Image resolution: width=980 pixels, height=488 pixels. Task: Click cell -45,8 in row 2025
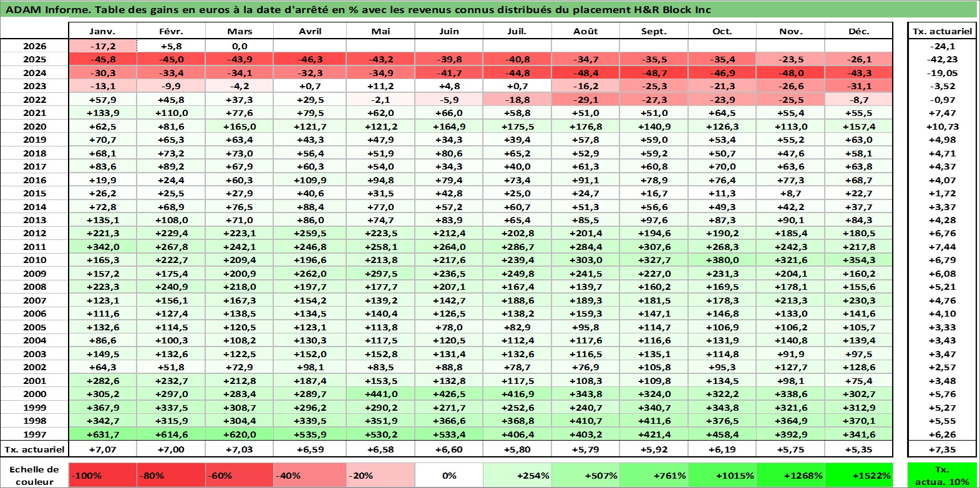102,59
